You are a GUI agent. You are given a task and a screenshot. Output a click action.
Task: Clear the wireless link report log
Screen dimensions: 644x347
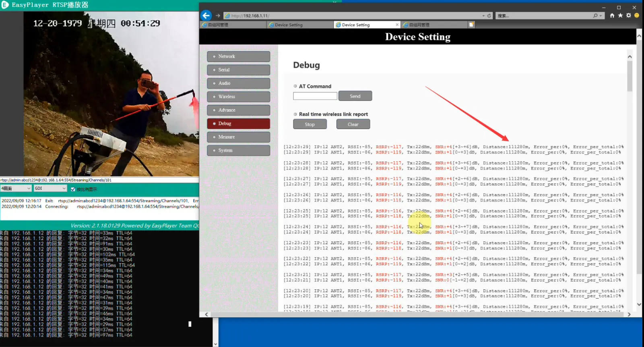click(353, 125)
